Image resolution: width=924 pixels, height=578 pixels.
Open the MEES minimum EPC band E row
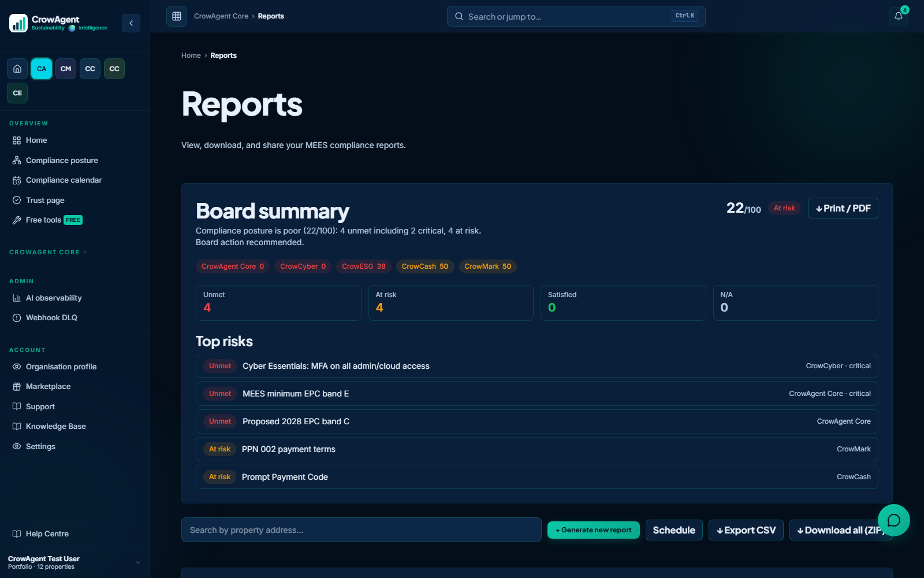(537, 394)
